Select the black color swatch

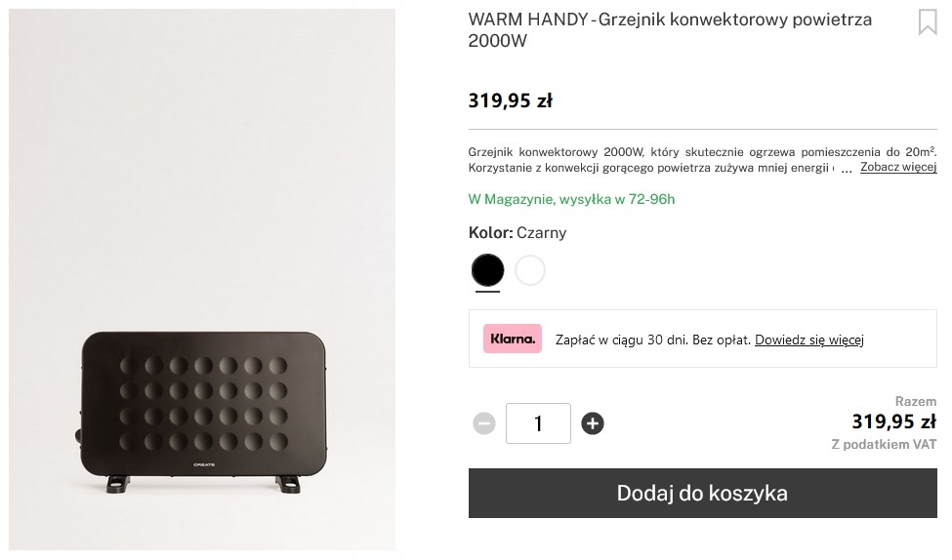[x=487, y=270]
